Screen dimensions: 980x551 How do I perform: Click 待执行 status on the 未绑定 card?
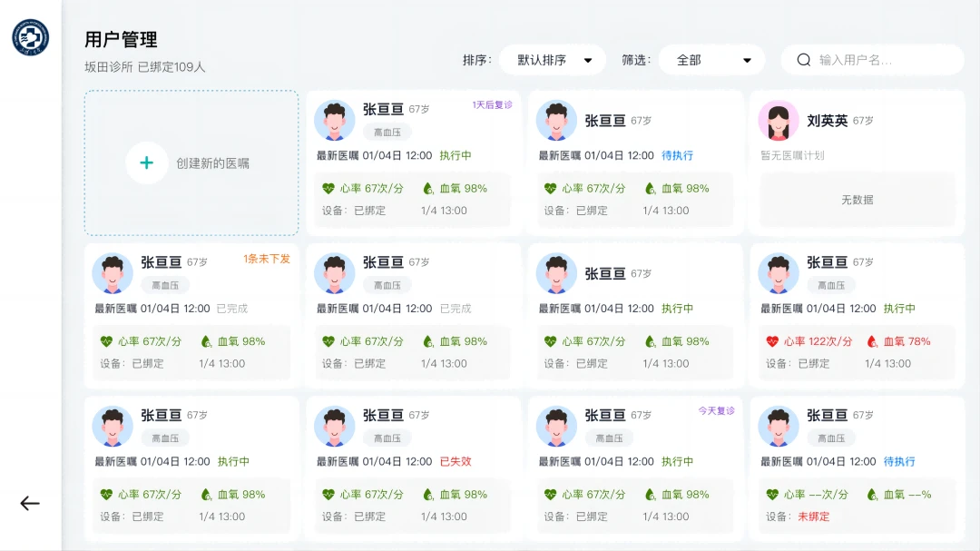[899, 461]
